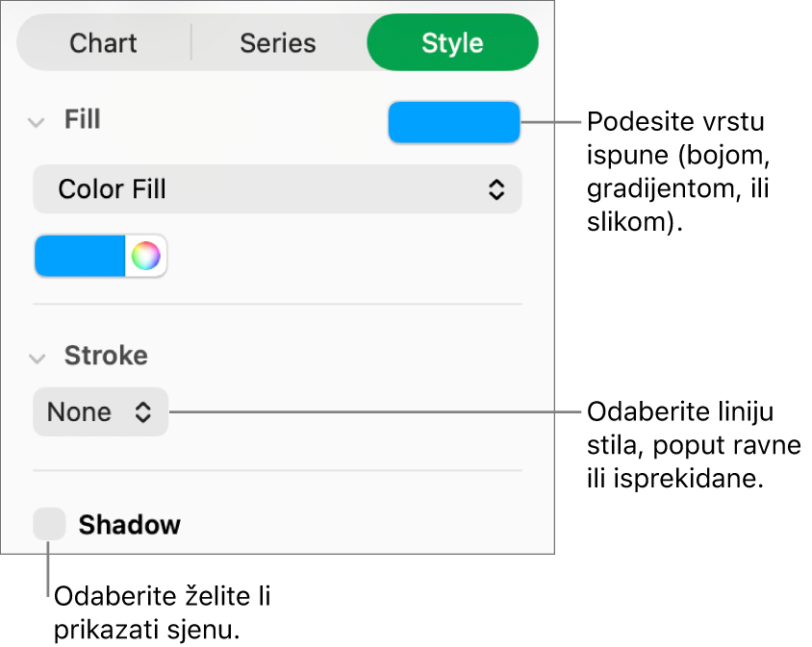This screenshot has width=812, height=647.
Task: Open the Series tab
Action: click(277, 42)
